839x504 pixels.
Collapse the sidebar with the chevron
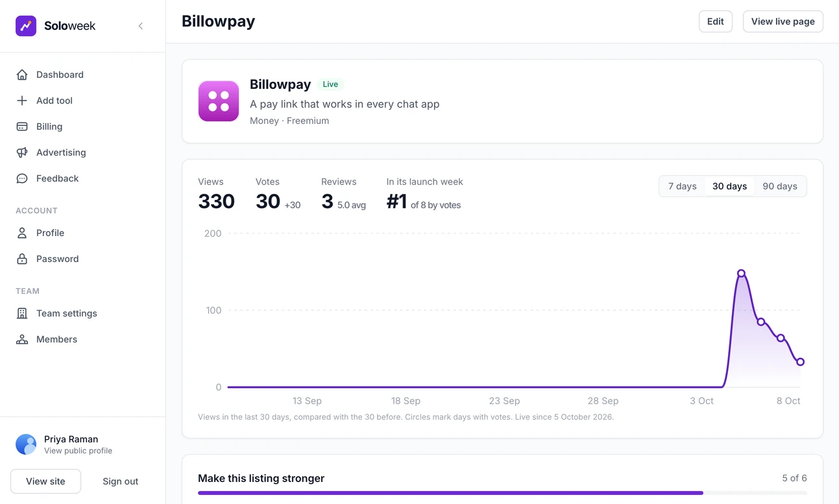(141, 26)
